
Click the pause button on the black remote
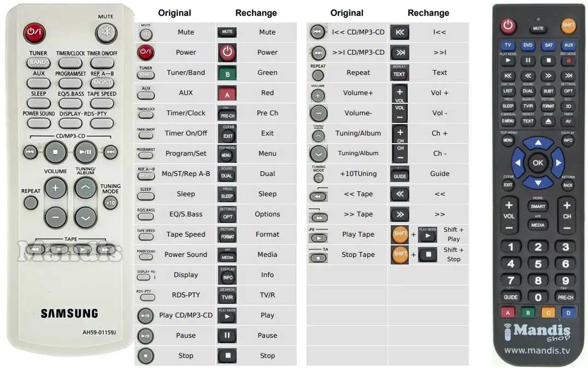click(x=528, y=61)
